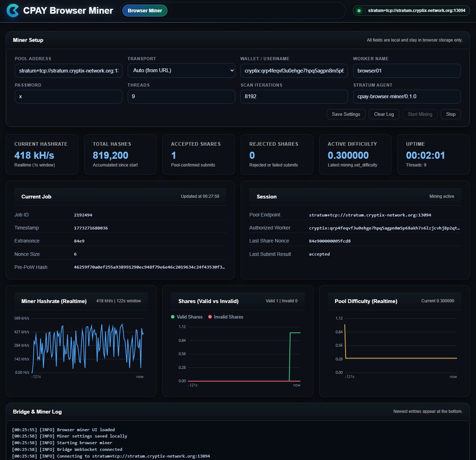Click the Mining active status text

coord(441,196)
